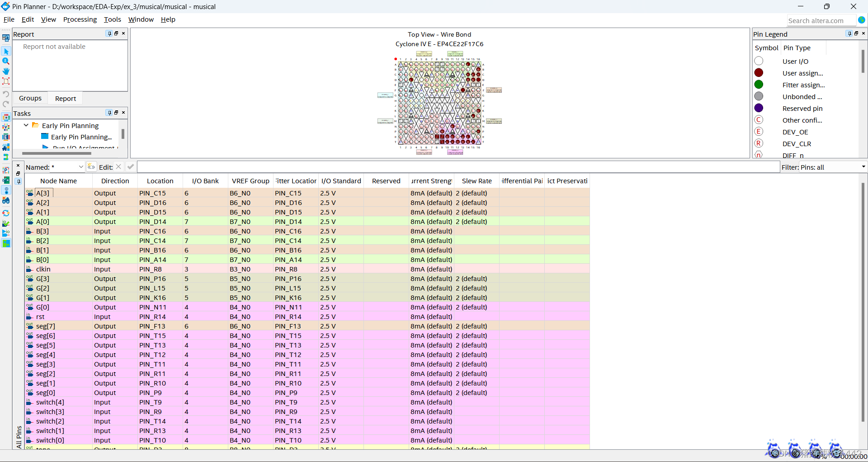Select the hand pan tool
The height and width of the screenshot is (462, 868).
pyautogui.click(x=6, y=71)
